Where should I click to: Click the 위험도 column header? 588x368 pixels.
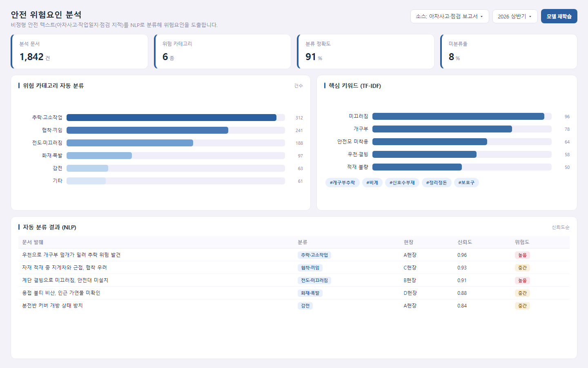coord(522,242)
